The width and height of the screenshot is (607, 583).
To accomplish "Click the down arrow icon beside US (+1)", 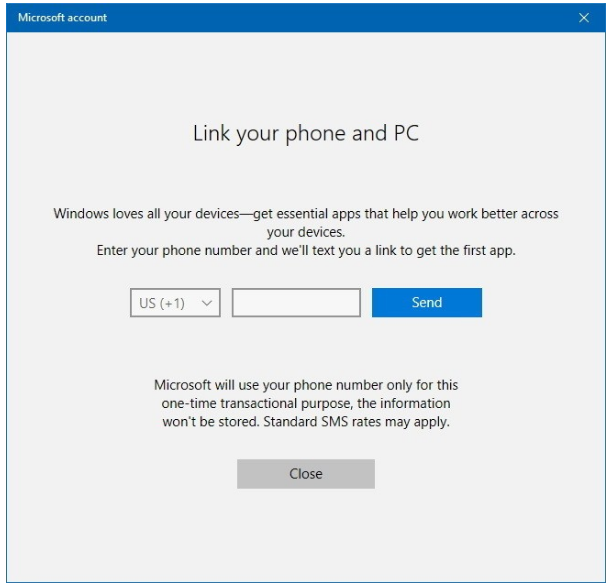I will tap(207, 303).
